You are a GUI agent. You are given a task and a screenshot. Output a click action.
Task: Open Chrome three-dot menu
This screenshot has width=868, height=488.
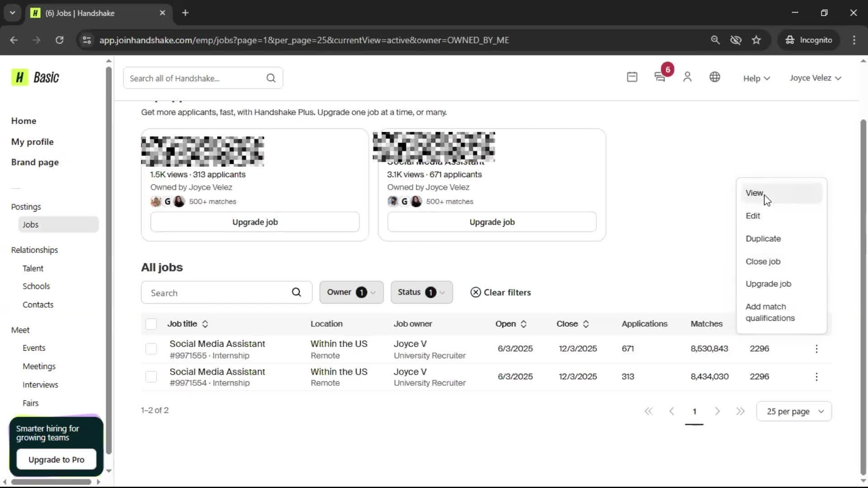pyautogui.click(x=854, y=40)
